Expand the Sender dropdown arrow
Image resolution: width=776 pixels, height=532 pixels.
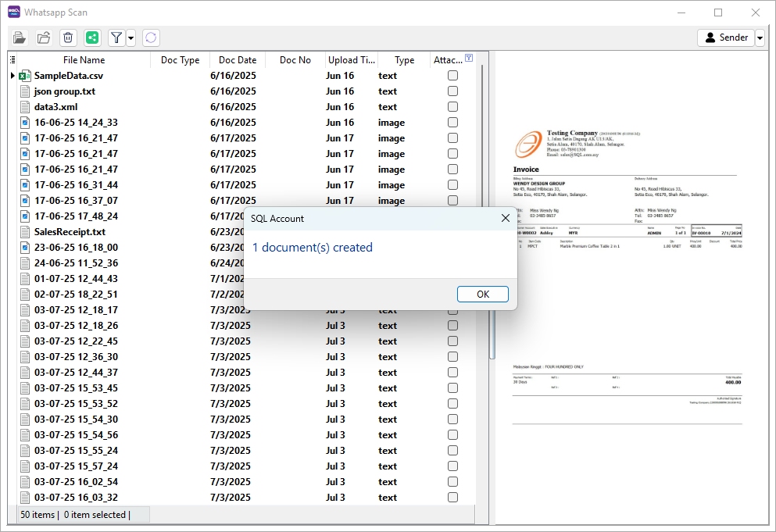pos(760,37)
